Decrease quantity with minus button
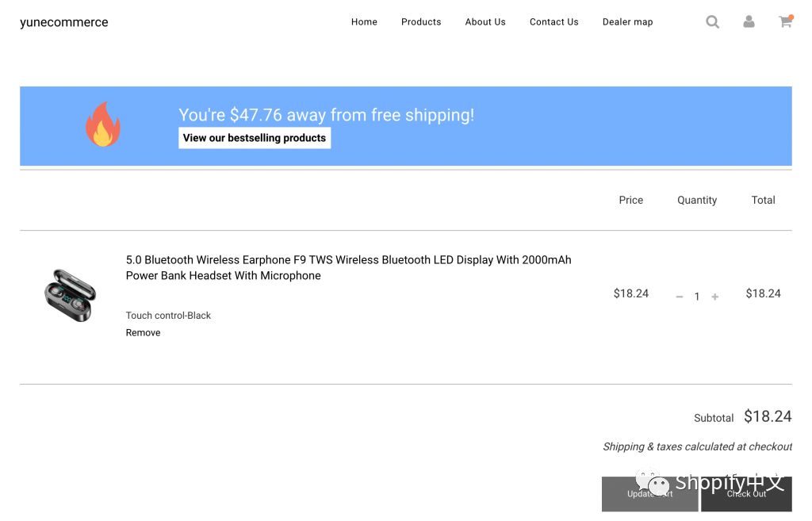The width and height of the screenshot is (812, 521). click(x=680, y=297)
